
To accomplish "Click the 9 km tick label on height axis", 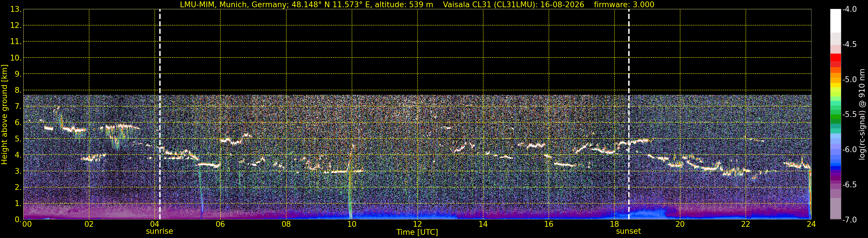I will (x=18, y=74).
